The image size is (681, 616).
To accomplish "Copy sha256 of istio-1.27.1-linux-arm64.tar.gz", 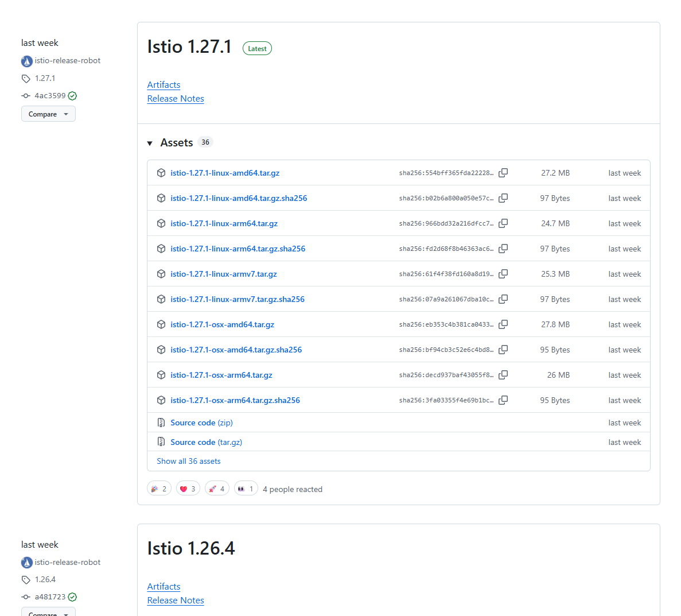I will (503, 223).
